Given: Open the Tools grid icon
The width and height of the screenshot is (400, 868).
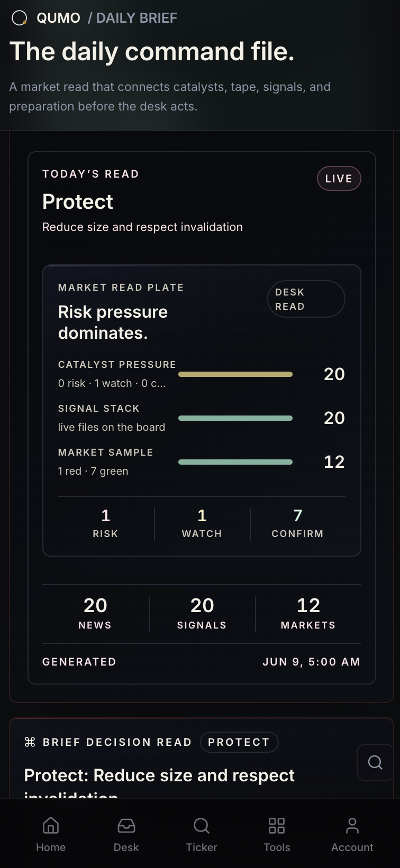Looking at the screenshot, I should point(277,825).
